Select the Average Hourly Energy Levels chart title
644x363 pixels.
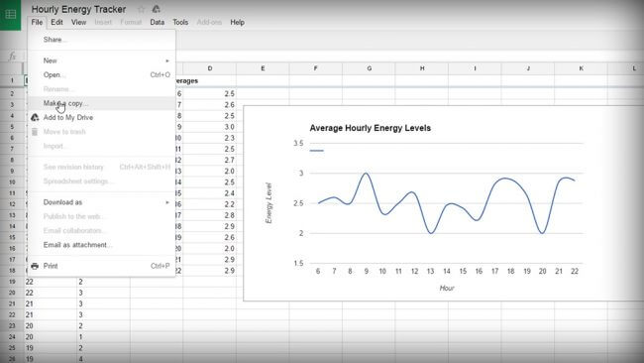[371, 128]
